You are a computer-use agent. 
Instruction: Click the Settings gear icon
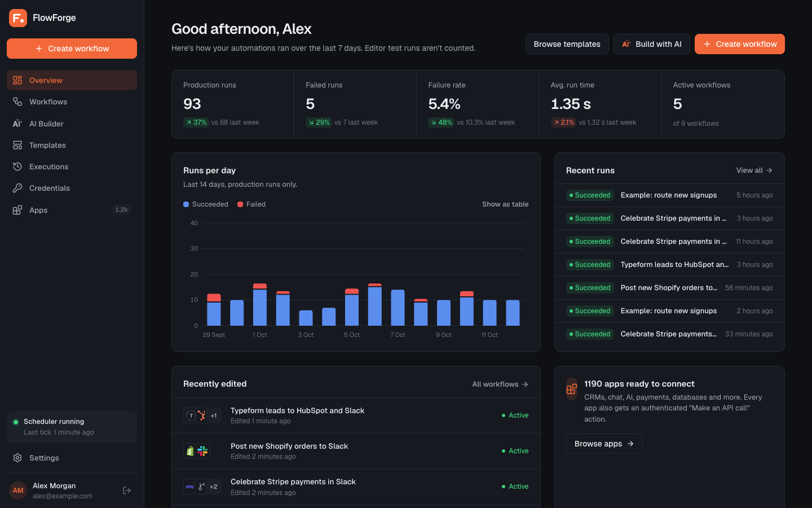[17, 458]
